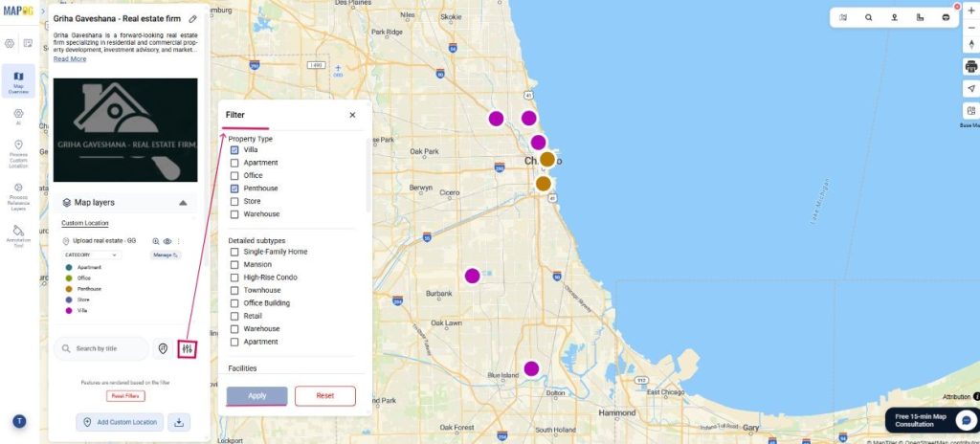Zoom out of the map with the minus button
Screen dimensions: 980x444
point(971,28)
